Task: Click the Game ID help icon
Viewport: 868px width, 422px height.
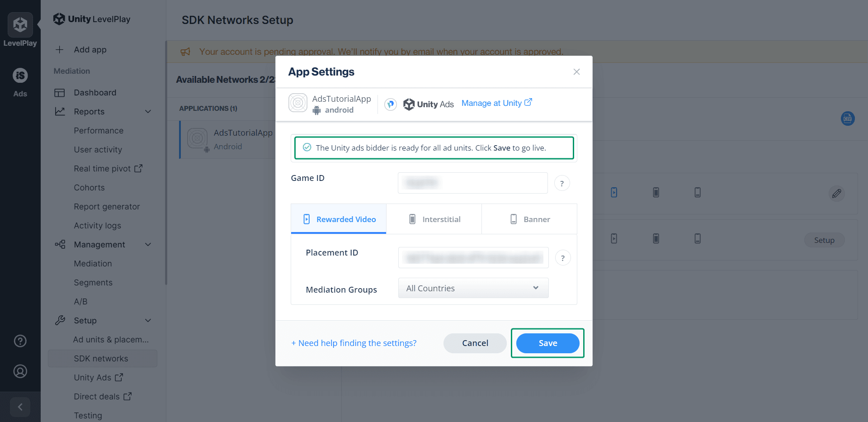Action: click(x=562, y=183)
